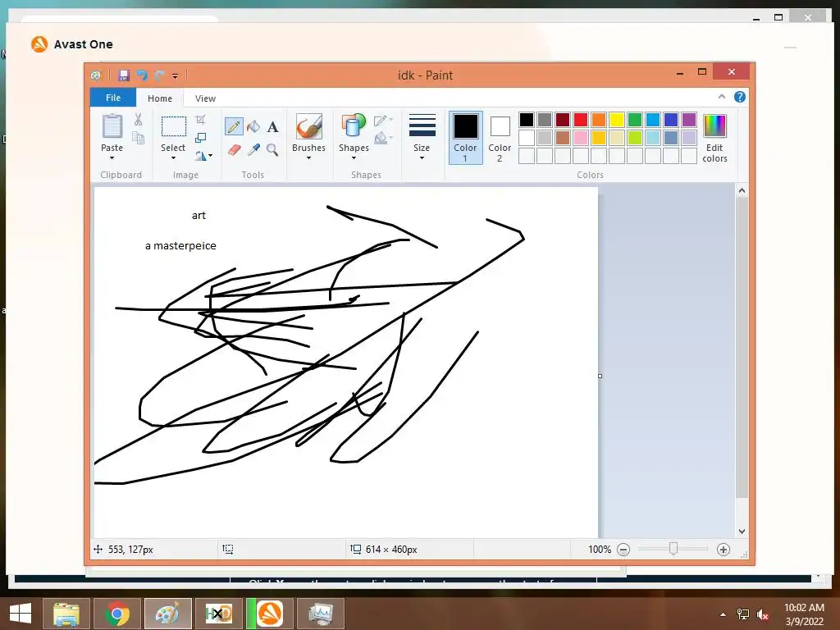Pick the purple color swatch
This screenshot has width=840, height=630.
[689, 120]
